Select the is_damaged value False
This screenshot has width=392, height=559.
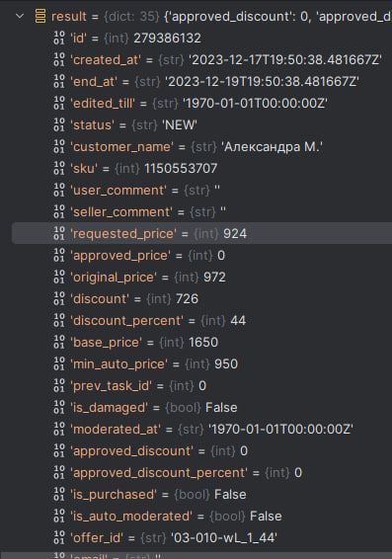221,408
